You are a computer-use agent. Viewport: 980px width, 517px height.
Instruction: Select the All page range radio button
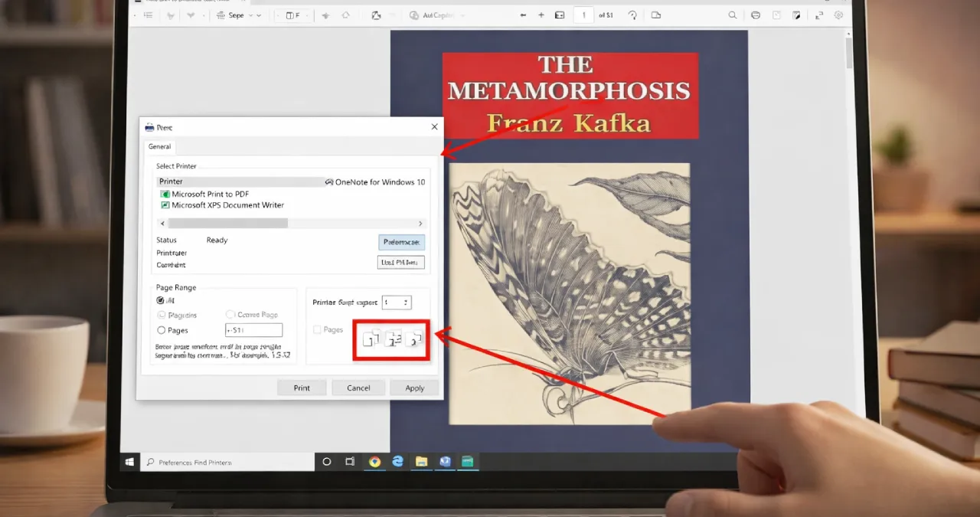pyautogui.click(x=159, y=300)
